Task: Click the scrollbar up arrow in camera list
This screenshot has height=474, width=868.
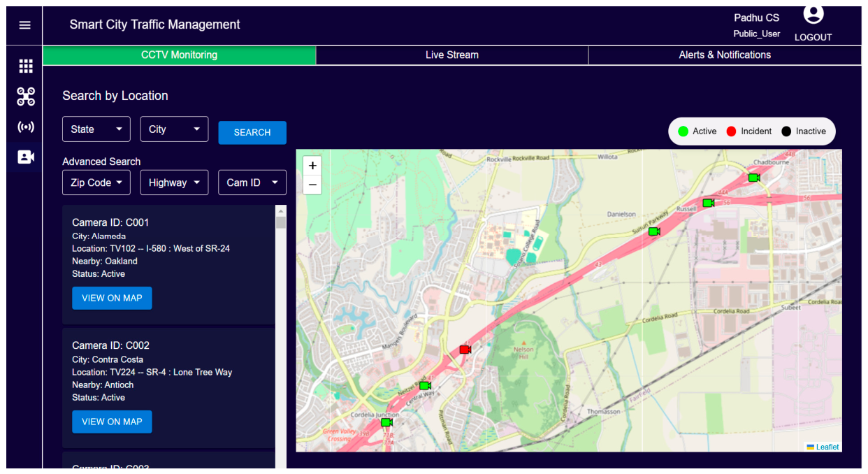Action: coord(281,210)
